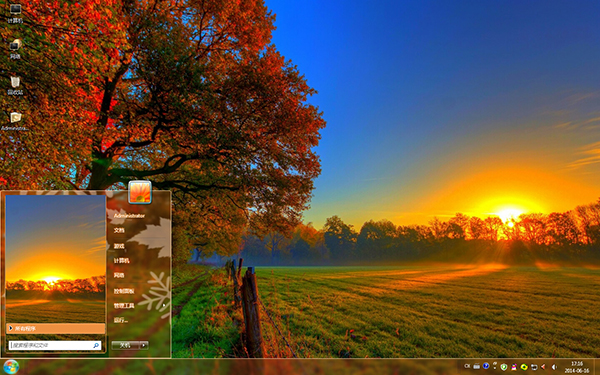Click the volume speaker tray icon

pyautogui.click(x=554, y=367)
